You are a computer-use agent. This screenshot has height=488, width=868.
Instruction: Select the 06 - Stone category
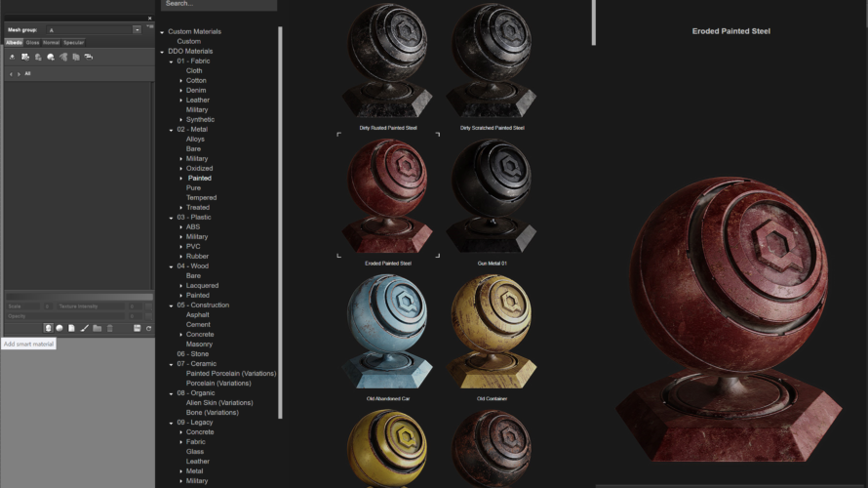[x=193, y=354]
